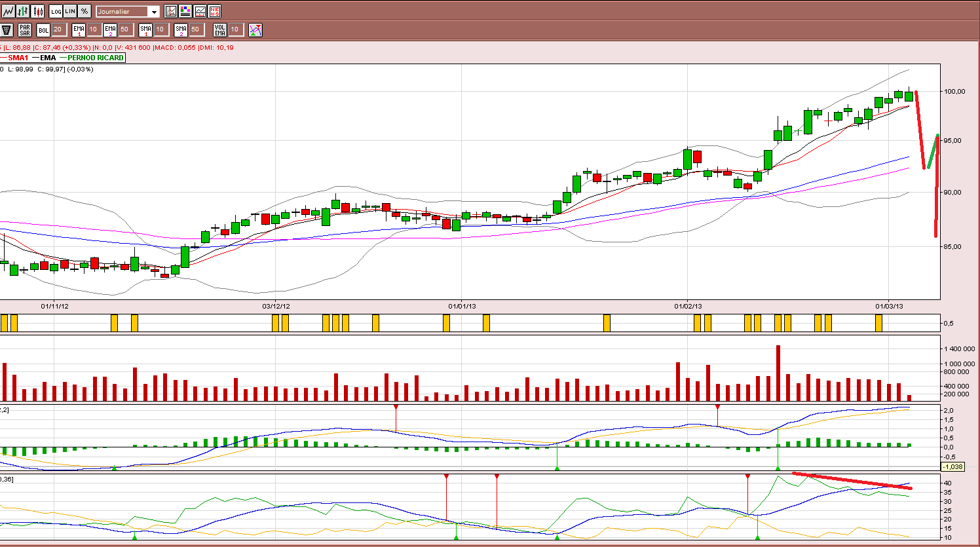The image size is (980, 547).
Task: Toggle the BOL Bollinger bands indicator
Action: coord(43,29)
